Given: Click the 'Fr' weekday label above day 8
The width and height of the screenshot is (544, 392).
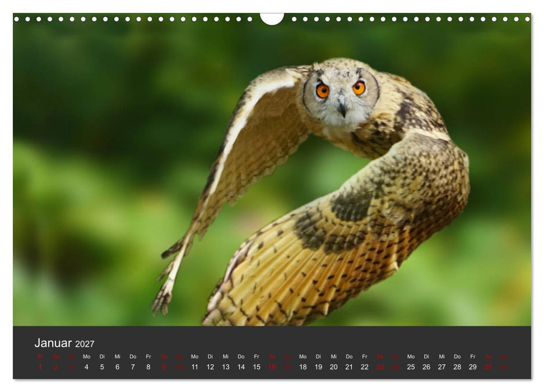Looking at the screenshot, I should (148, 357).
